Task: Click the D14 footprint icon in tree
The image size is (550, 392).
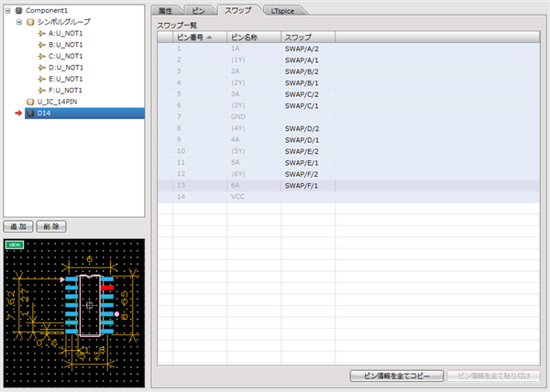Action: [31, 114]
